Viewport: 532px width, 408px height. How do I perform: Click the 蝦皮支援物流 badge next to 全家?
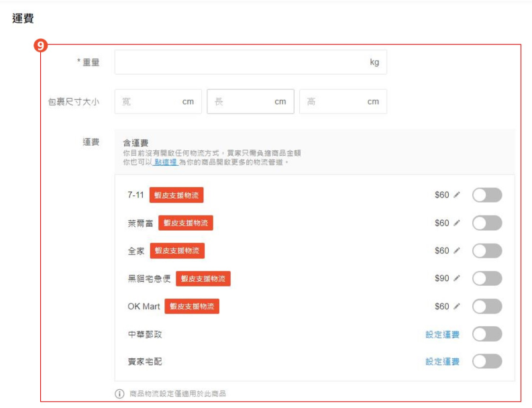177,251
